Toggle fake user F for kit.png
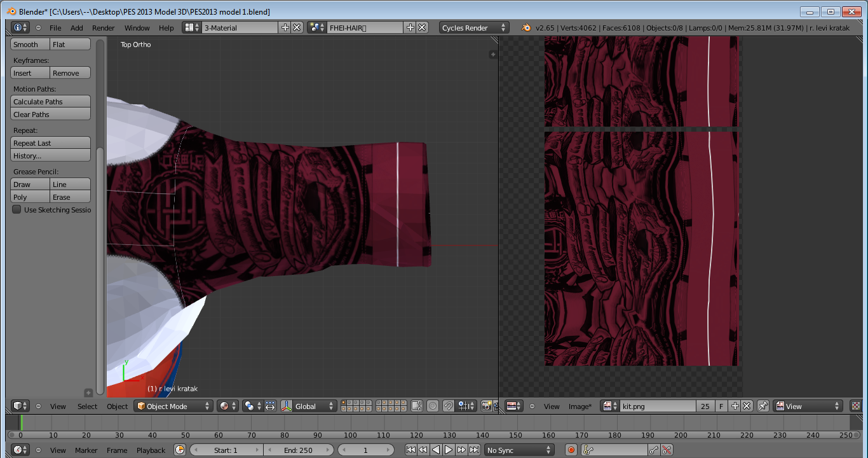The height and width of the screenshot is (458, 868). [x=721, y=406]
